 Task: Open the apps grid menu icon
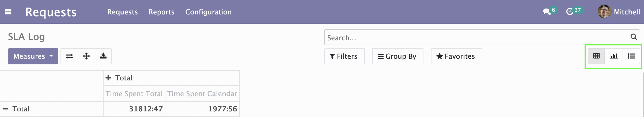(8, 12)
